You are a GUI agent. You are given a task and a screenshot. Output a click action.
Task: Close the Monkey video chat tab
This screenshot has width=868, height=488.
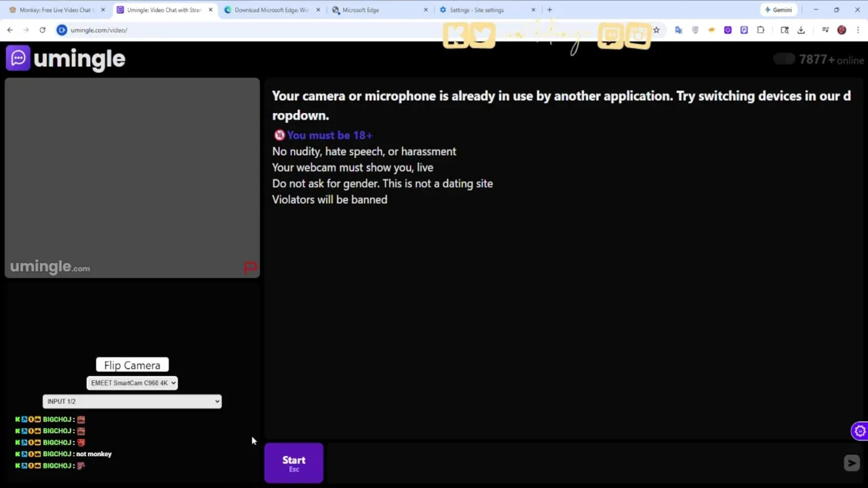[103, 10]
